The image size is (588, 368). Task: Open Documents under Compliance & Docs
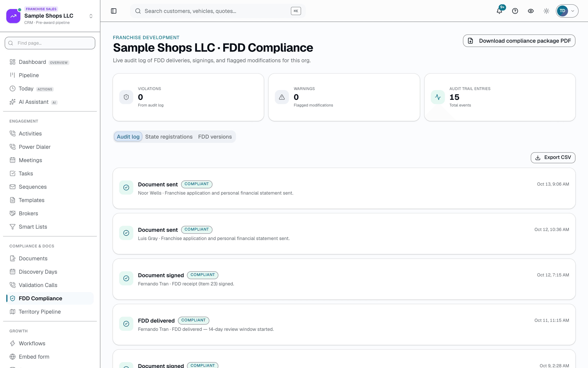click(50, 259)
